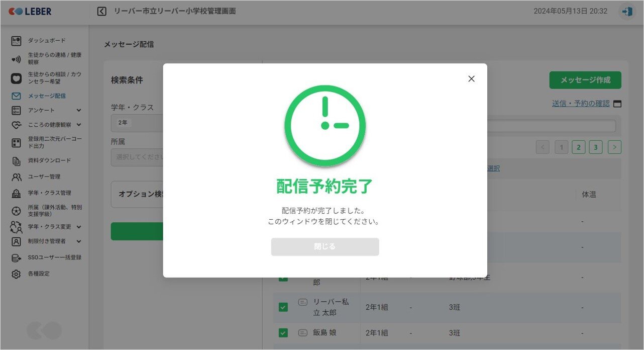
Task: Toggle the checkbox for リーバー私立 太郎
Action: coord(283,307)
